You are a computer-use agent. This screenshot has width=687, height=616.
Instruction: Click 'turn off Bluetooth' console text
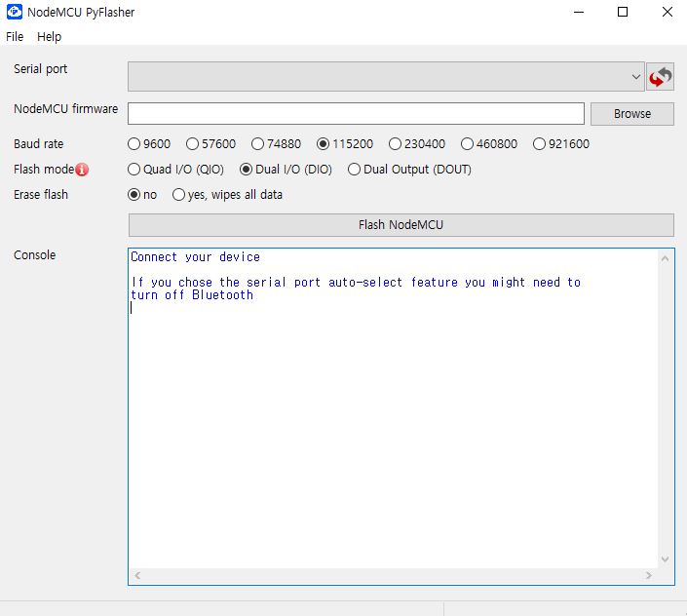(192, 295)
